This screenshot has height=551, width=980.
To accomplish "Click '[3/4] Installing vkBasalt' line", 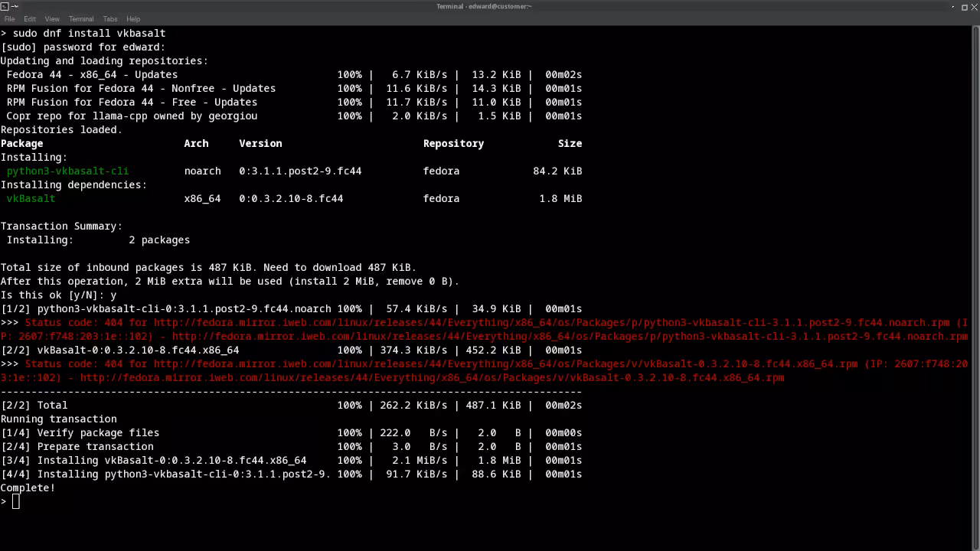I will 291,460.
